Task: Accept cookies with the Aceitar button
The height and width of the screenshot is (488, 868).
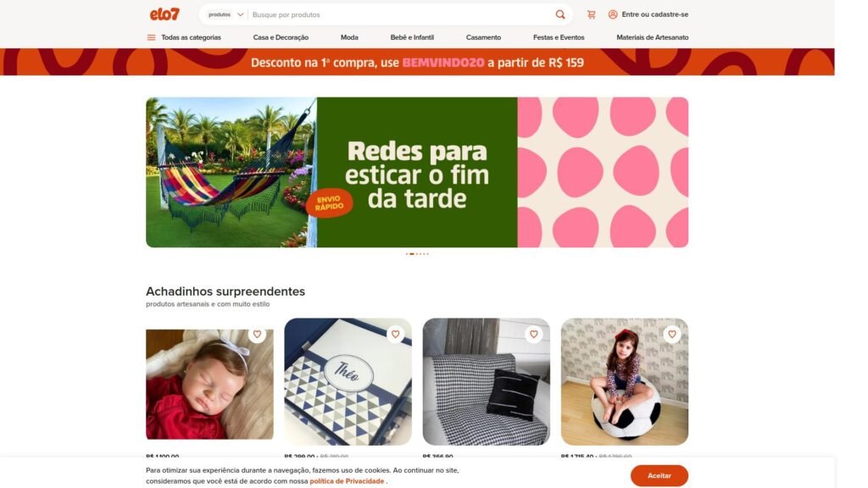Action: 659,475
